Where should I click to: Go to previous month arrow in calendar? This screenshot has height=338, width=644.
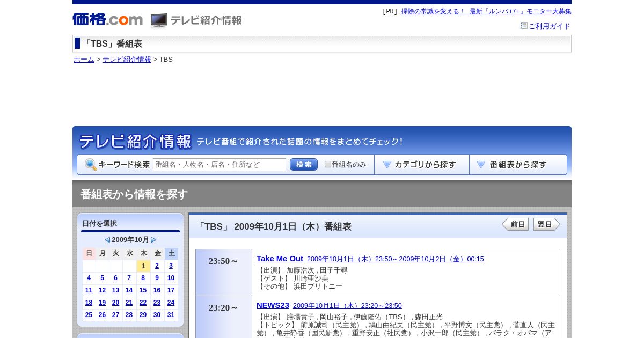(x=107, y=240)
